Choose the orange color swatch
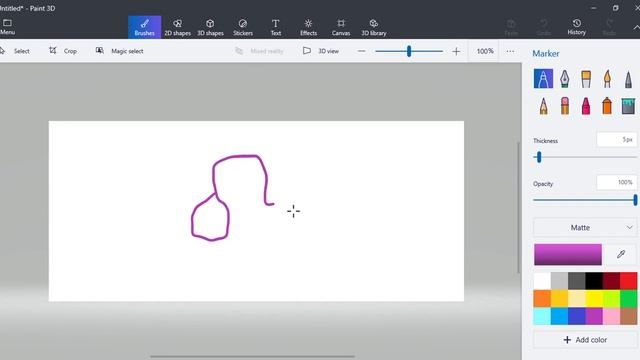This screenshot has width=640, height=360. pos(542,298)
